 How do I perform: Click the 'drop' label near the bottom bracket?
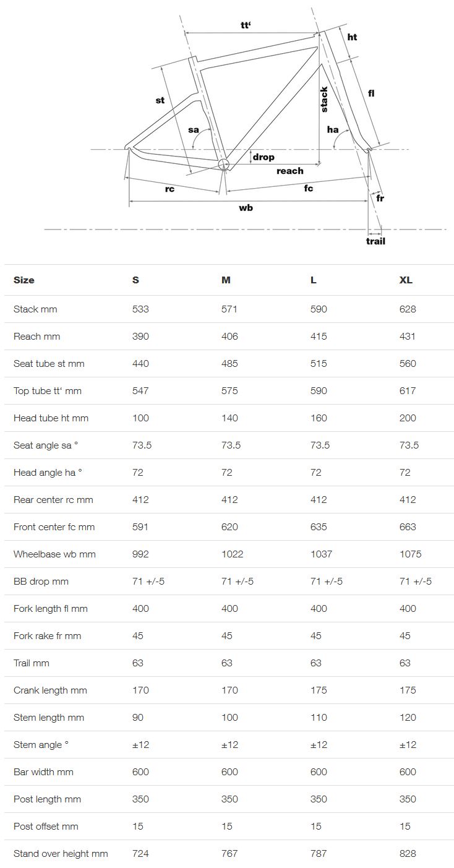(263, 157)
